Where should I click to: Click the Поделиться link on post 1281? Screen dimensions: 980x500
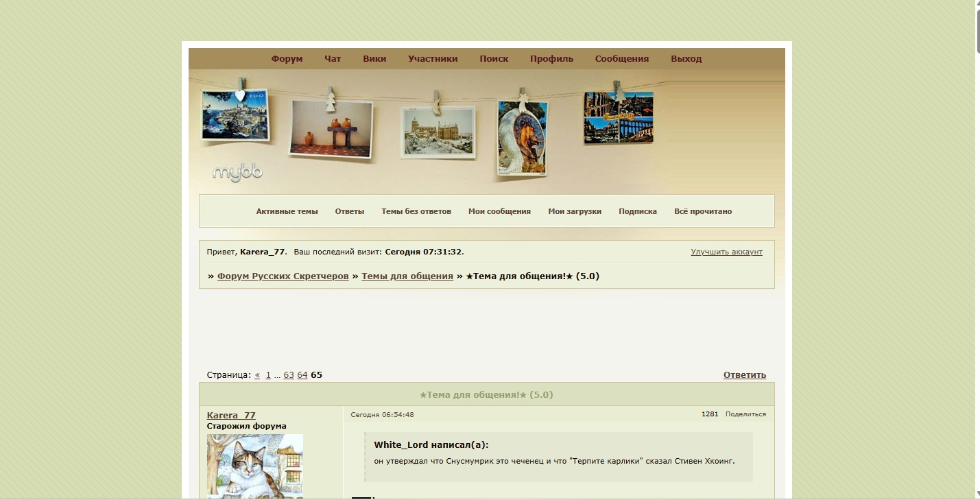(x=746, y=414)
